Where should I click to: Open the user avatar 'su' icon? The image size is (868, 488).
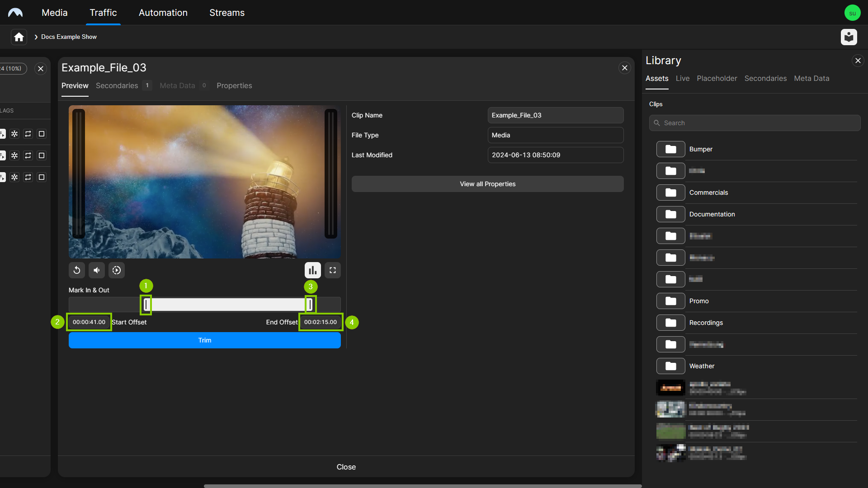(852, 13)
